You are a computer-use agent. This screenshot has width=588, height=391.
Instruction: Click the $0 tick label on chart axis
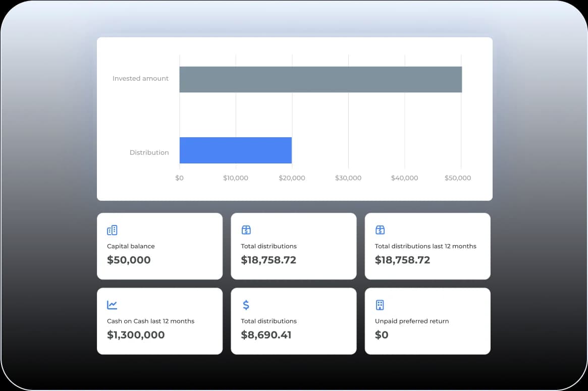tap(179, 178)
